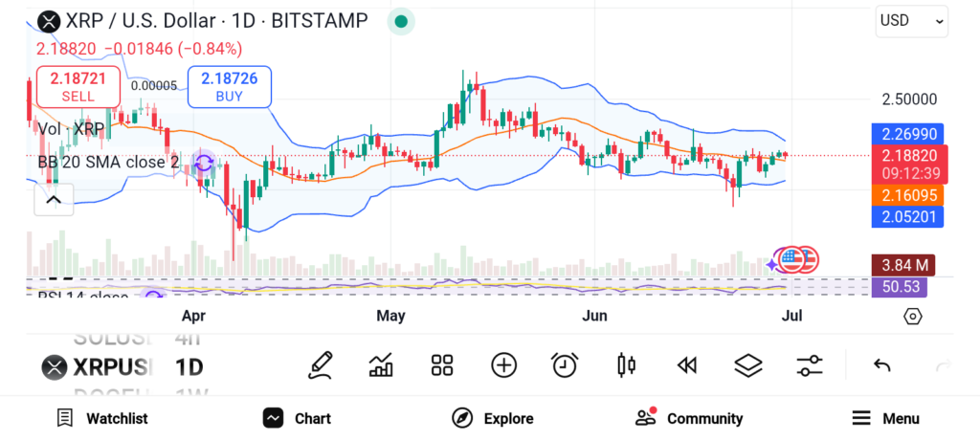980x441 pixels.
Task: Open the Watchlist tab
Action: (x=101, y=418)
